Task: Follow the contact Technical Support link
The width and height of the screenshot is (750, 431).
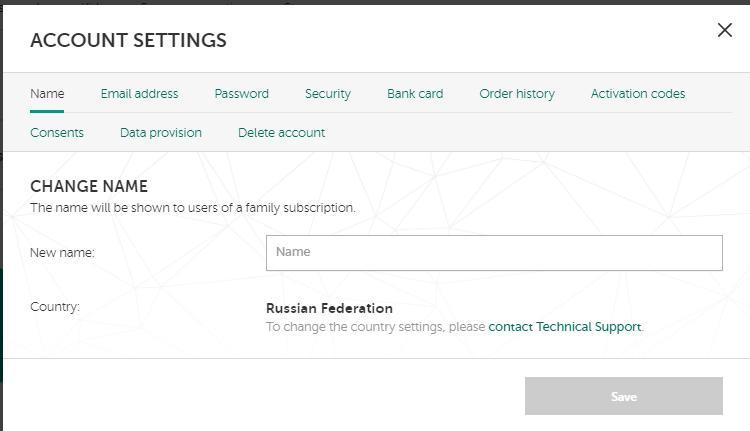Action: (565, 327)
